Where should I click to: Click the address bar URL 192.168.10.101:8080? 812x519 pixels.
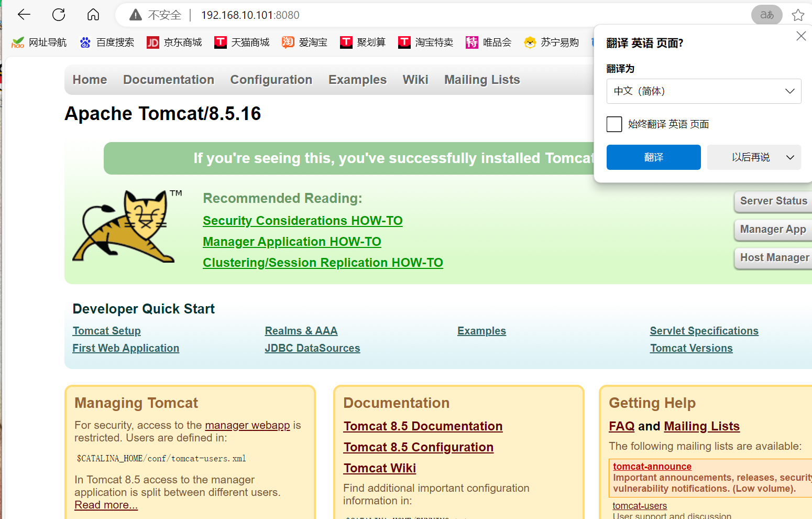pyautogui.click(x=250, y=15)
